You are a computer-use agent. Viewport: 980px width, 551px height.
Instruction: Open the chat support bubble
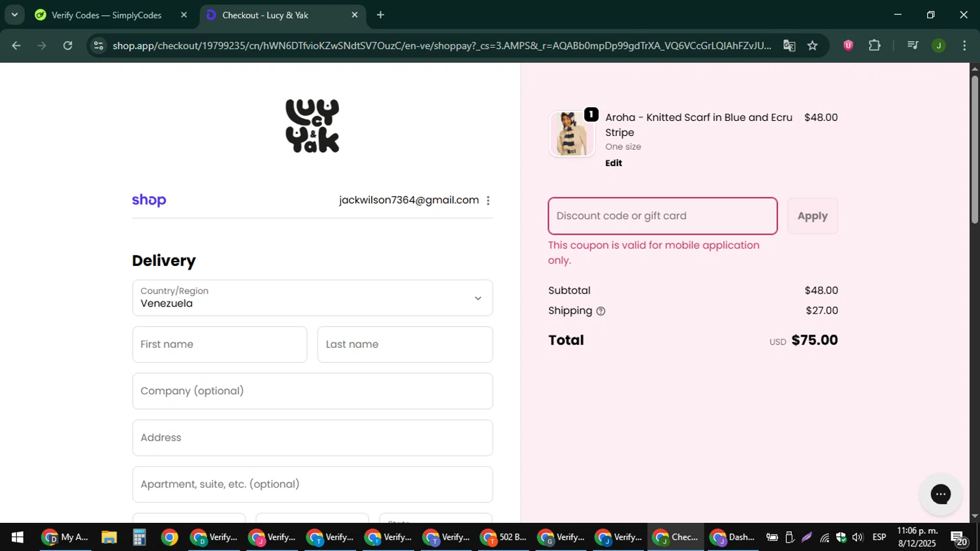click(x=940, y=494)
